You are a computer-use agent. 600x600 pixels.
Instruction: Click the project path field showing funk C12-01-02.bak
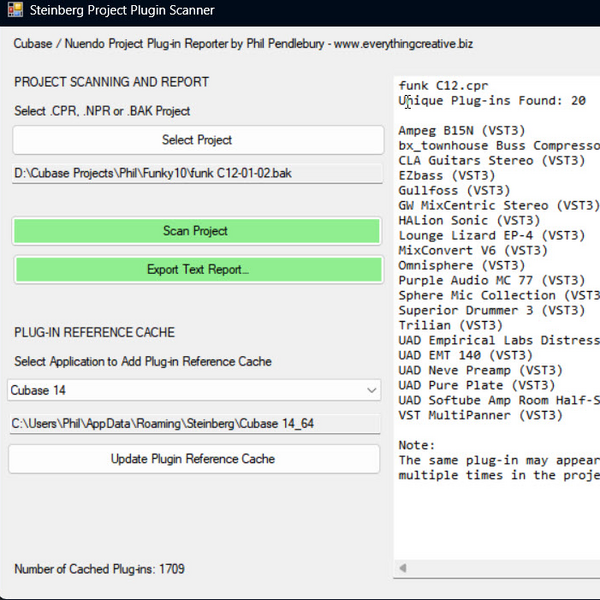coord(197,173)
